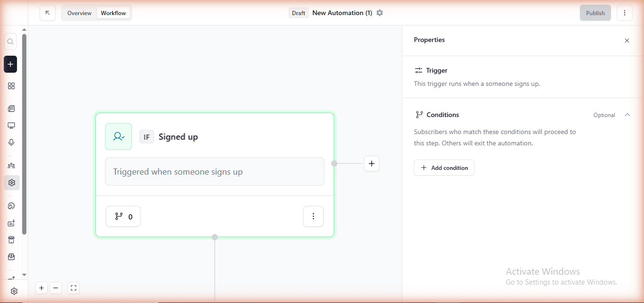
Task: Open the three-dot menu beside Publish
Action: point(625,13)
